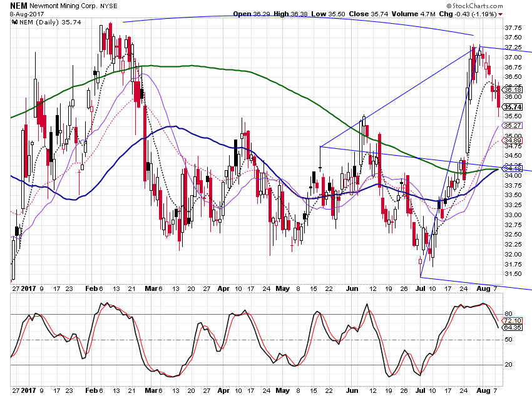This screenshot has width=532, height=396.
Task: Click the Aug label on the stochastic panel date axis
Action: click(x=483, y=390)
